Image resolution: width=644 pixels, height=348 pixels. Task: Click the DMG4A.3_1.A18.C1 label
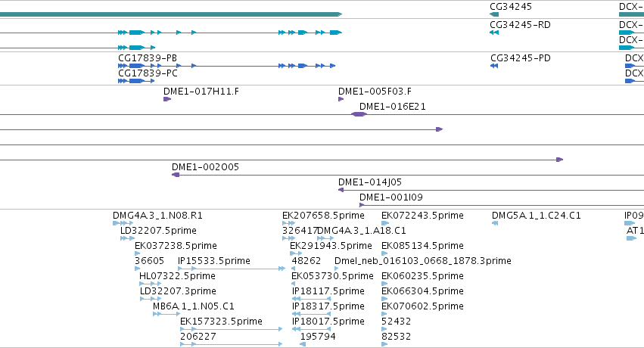[362, 231]
